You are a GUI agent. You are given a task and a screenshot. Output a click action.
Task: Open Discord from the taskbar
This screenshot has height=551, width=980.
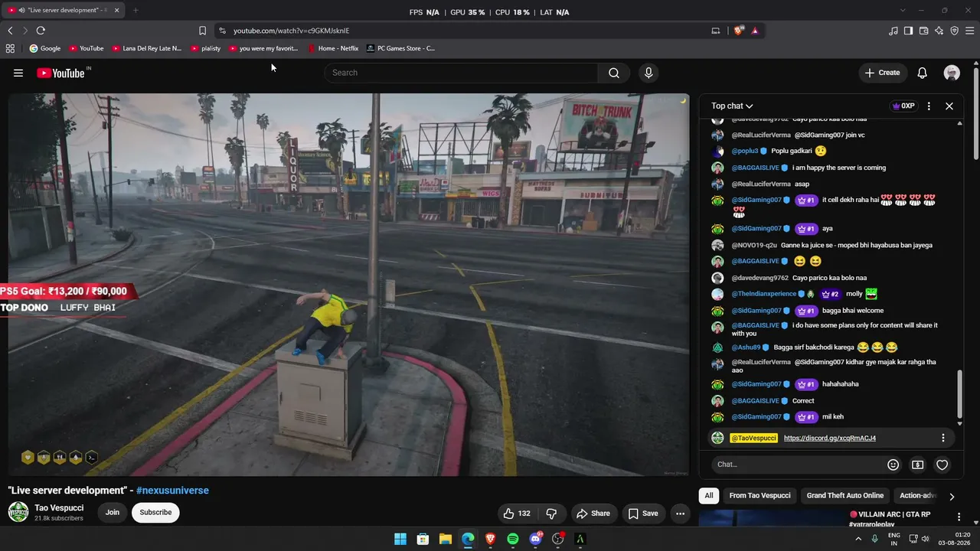point(536,539)
